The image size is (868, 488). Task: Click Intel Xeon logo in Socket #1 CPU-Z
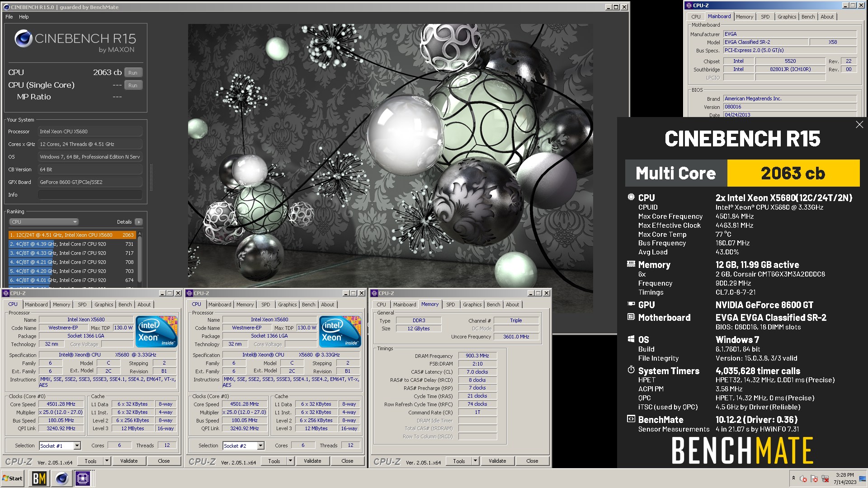pyautogui.click(x=156, y=332)
